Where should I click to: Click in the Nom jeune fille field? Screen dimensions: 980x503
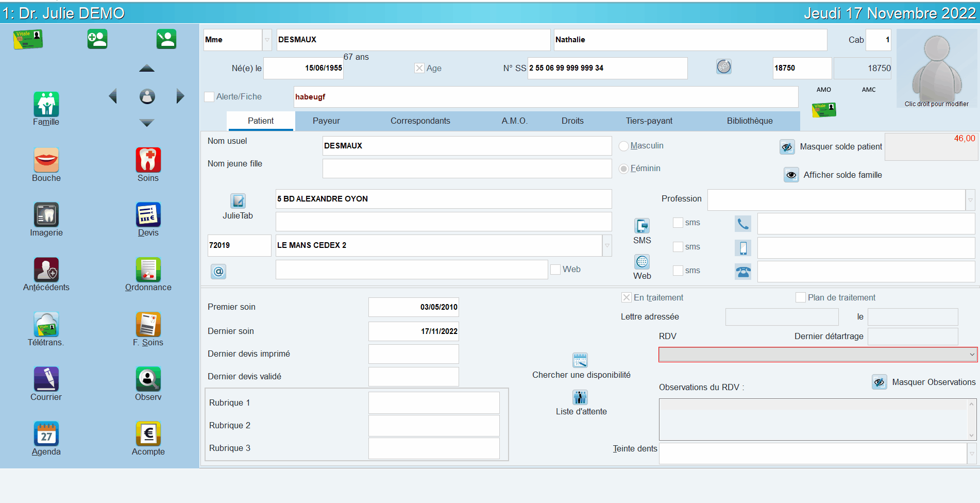pos(467,169)
